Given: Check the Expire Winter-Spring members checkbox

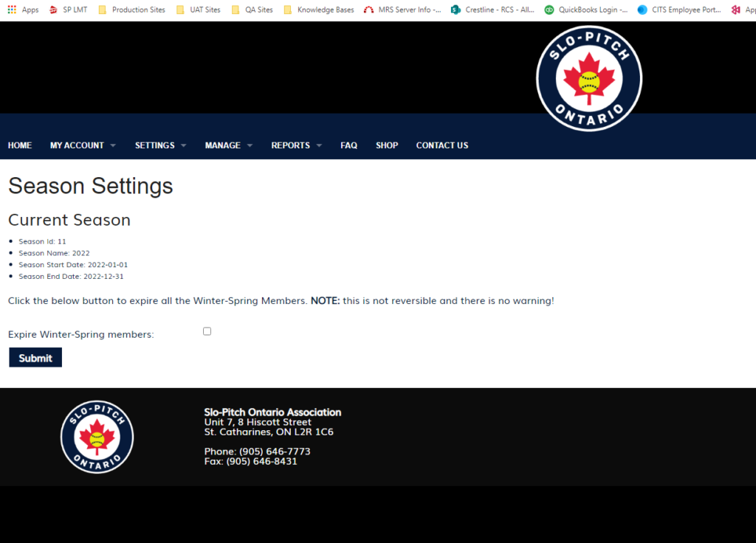Looking at the screenshot, I should pos(207,331).
